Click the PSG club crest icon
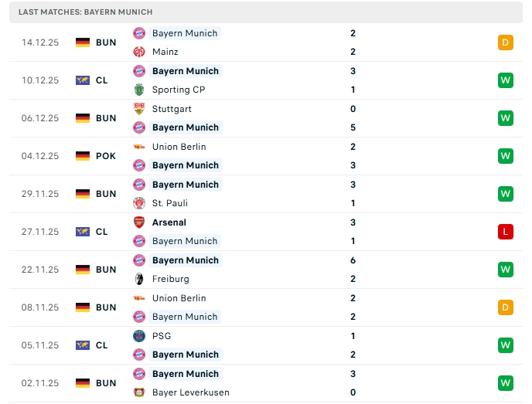Viewport: 532px width, 404px height. 139,336
